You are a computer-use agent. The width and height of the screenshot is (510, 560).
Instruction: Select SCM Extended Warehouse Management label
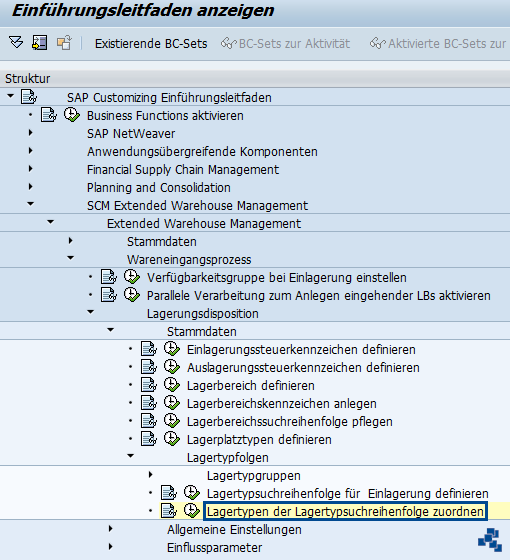point(197,206)
